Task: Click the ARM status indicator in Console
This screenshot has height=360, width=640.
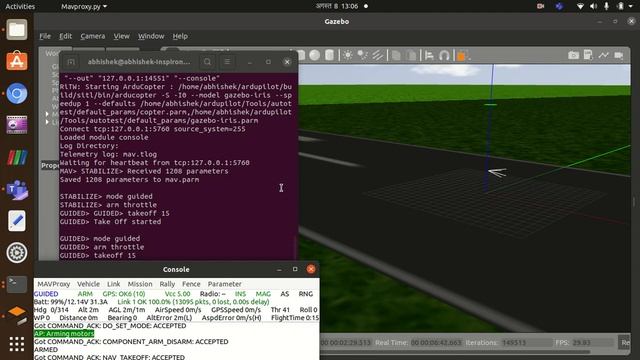Action: pyautogui.click(x=85, y=293)
